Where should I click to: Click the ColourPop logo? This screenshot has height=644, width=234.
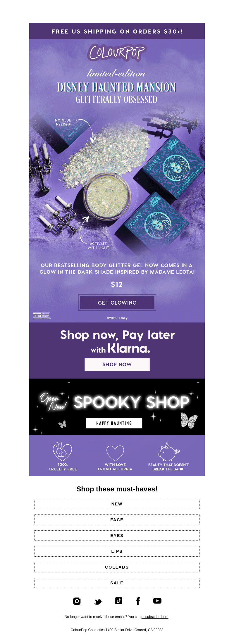click(117, 53)
